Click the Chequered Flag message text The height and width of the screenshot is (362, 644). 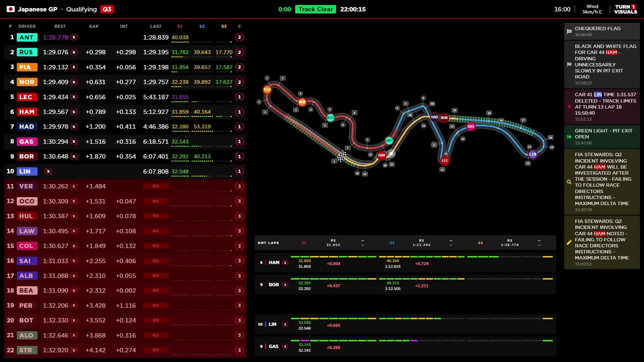click(x=598, y=29)
